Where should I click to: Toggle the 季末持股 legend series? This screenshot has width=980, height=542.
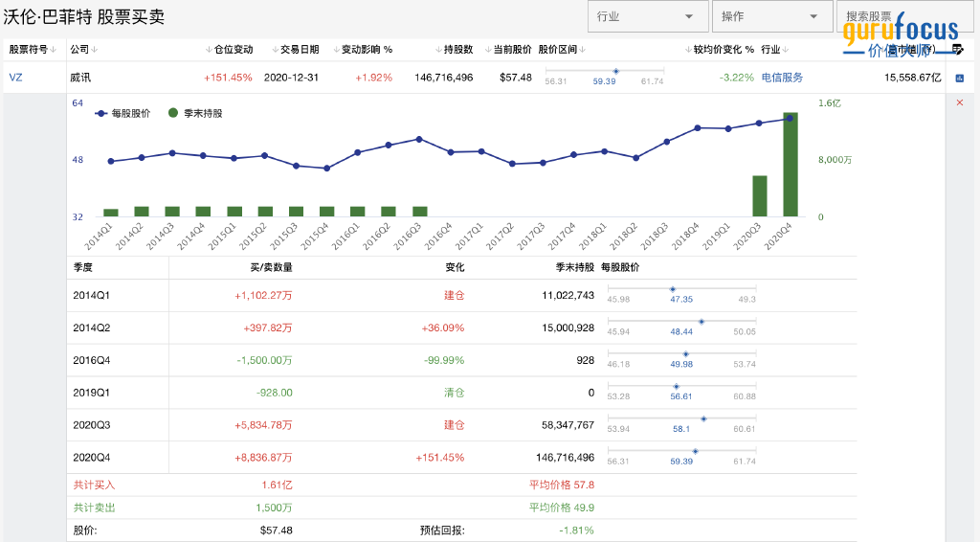195,113
